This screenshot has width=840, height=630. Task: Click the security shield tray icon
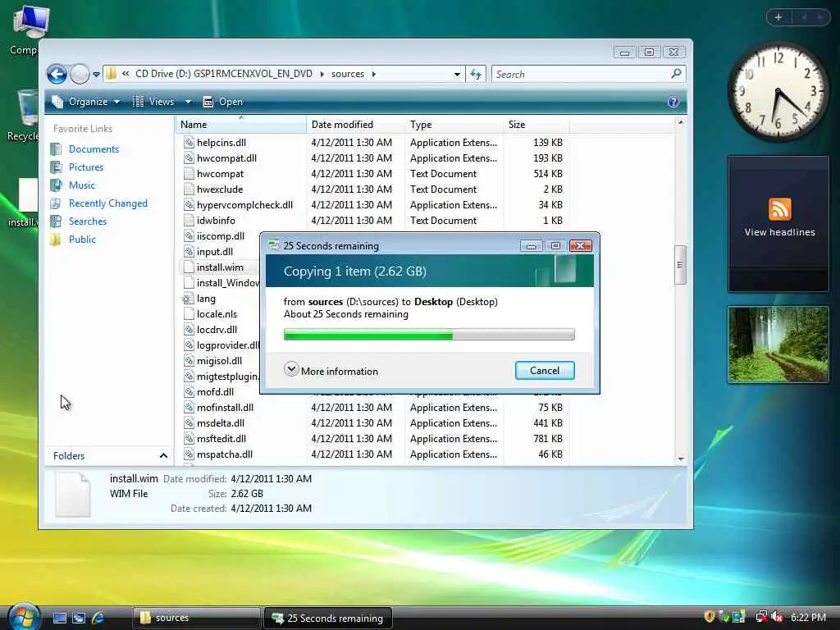pos(709,617)
